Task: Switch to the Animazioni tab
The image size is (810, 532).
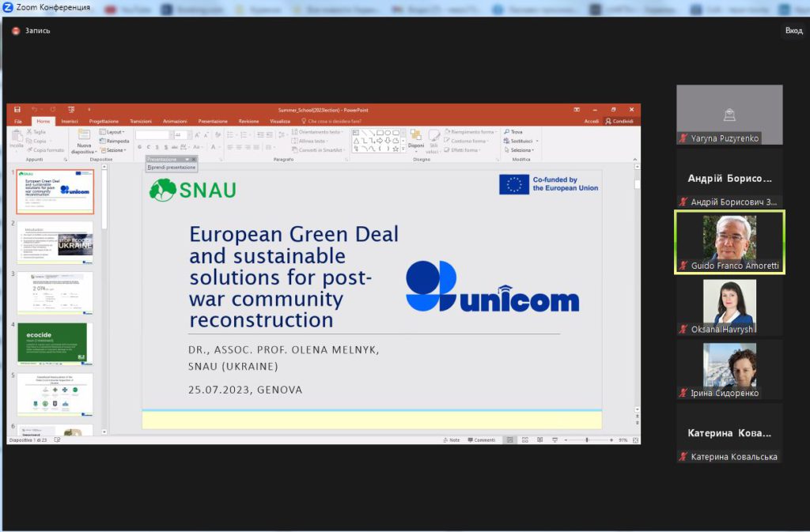Action: (x=174, y=121)
